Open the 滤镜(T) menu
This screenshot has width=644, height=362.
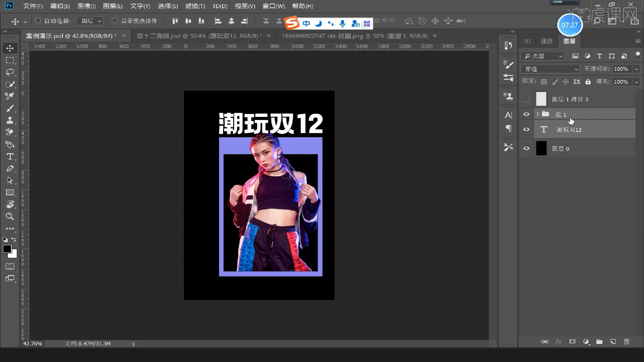click(x=195, y=6)
